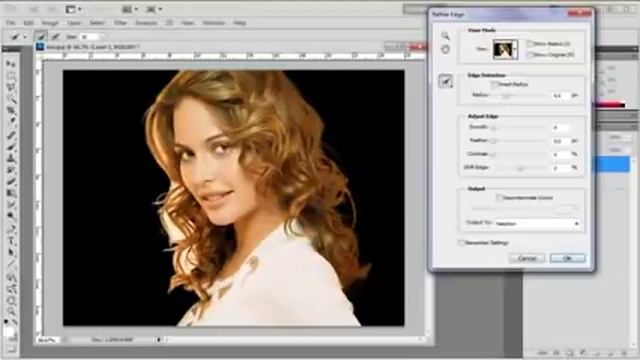This screenshot has height=360, width=640.
Task: Click the Feather slider handle
Action: 493,141
